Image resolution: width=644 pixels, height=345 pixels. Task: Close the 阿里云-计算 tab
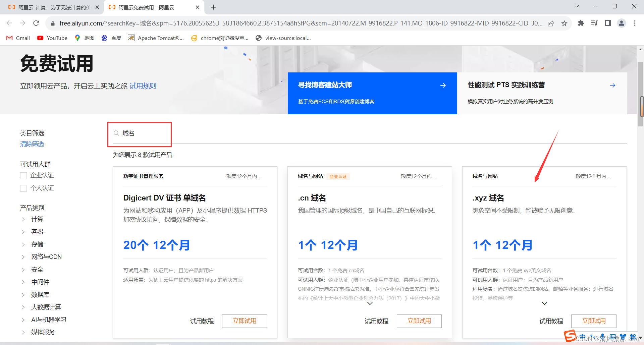tap(97, 7)
